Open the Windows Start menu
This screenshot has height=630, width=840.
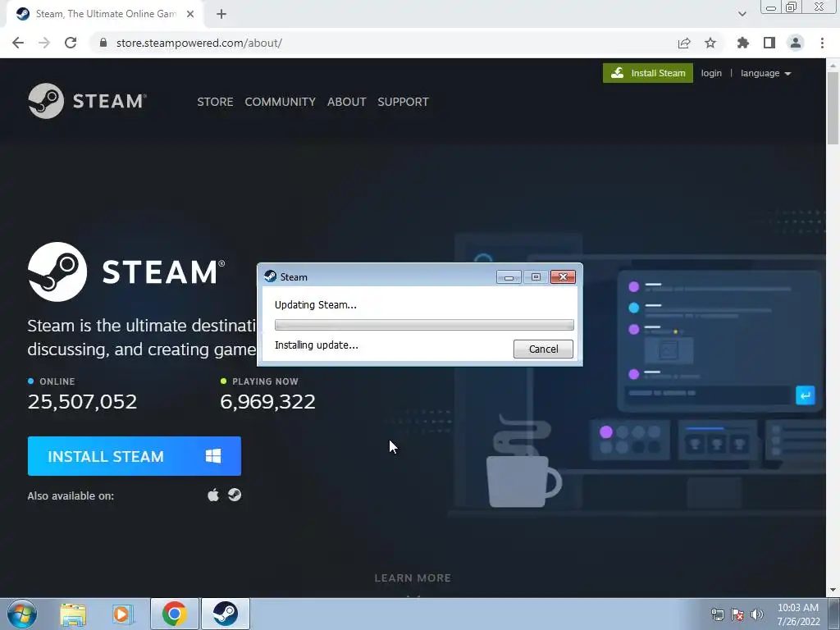point(22,614)
